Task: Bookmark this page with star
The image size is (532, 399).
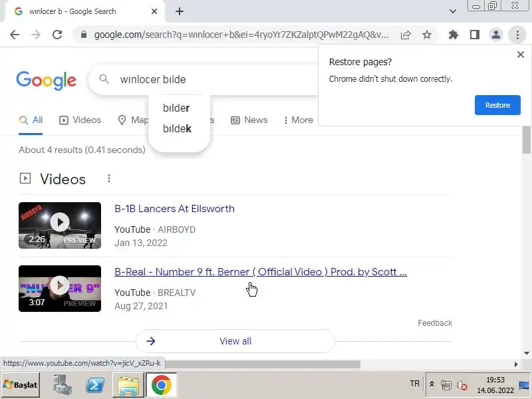Action: [x=427, y=35]
